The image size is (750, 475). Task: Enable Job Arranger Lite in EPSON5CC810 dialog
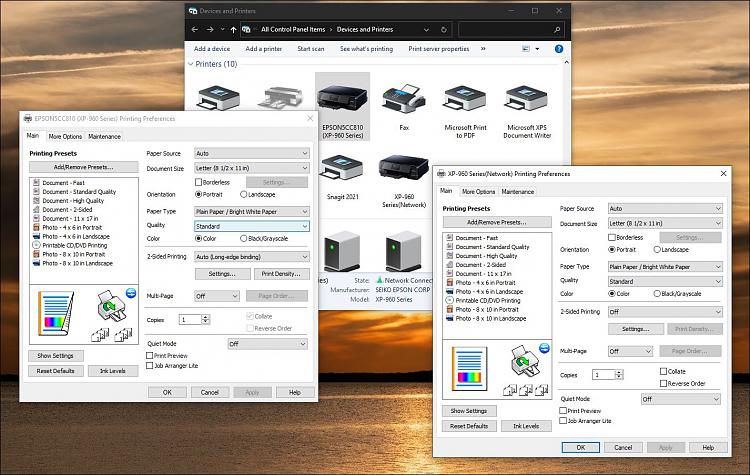pyautogui.click(x=150, y=365)
